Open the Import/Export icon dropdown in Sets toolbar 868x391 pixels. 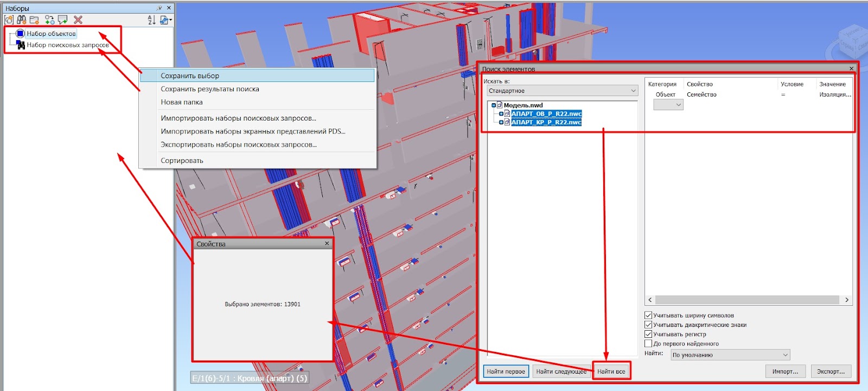tap(166, 20)
